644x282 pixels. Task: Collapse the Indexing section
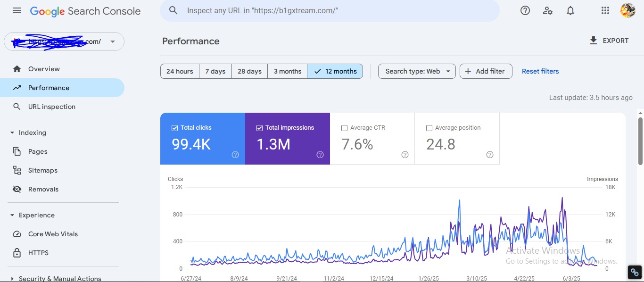(12, 133)
